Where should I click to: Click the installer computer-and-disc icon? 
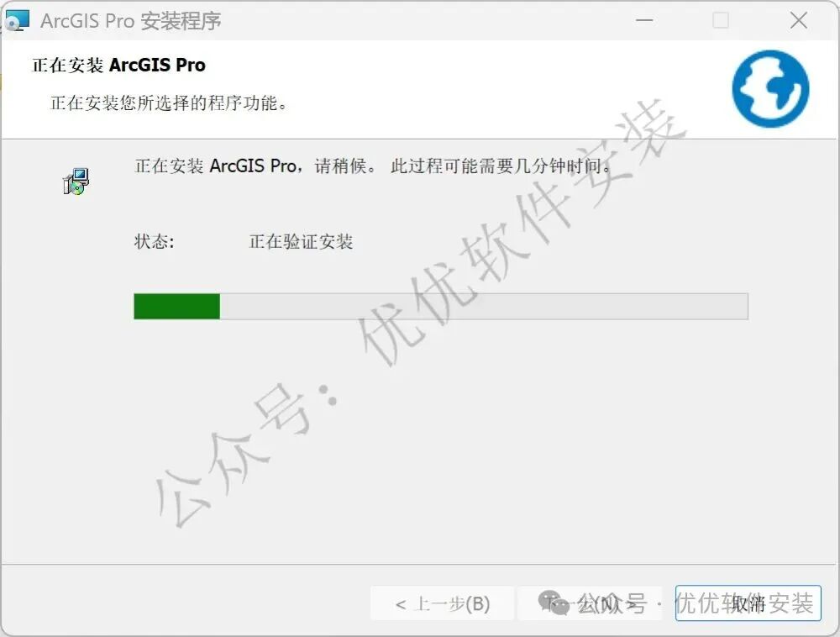coord(76,181)
